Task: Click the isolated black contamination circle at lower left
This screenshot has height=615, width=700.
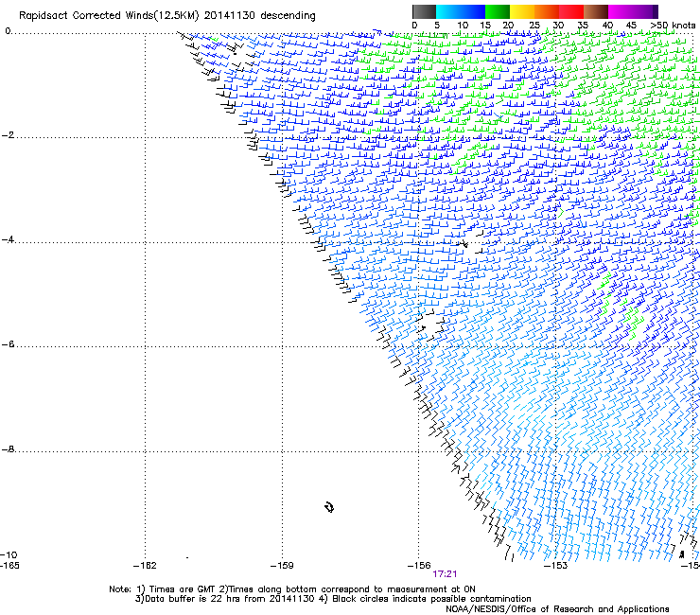Action: [x=329, y=507]
